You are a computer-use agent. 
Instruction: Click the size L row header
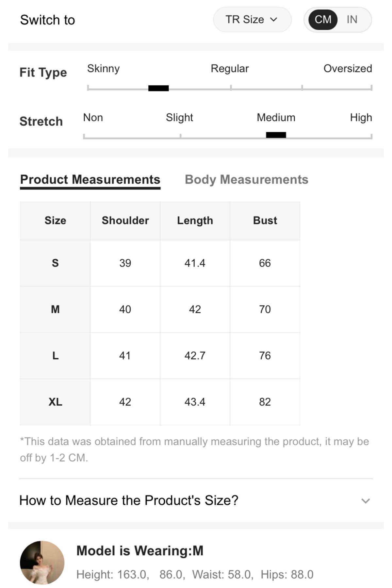pos(55,356)
